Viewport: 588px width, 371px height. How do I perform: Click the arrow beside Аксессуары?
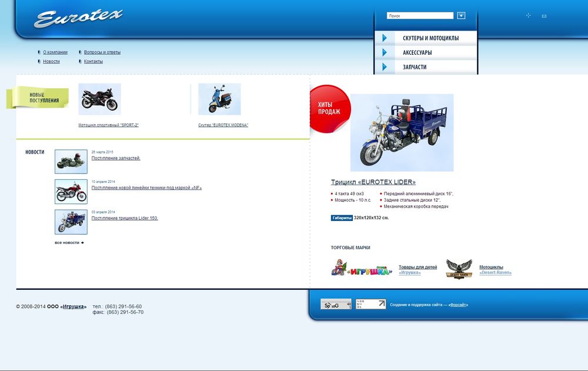coord(385,52)
